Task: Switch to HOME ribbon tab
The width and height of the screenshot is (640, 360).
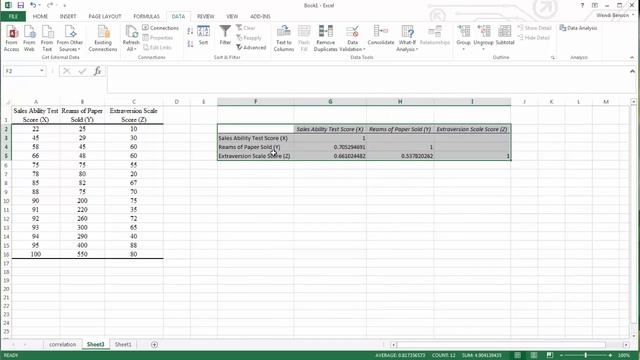Action: 40,16
